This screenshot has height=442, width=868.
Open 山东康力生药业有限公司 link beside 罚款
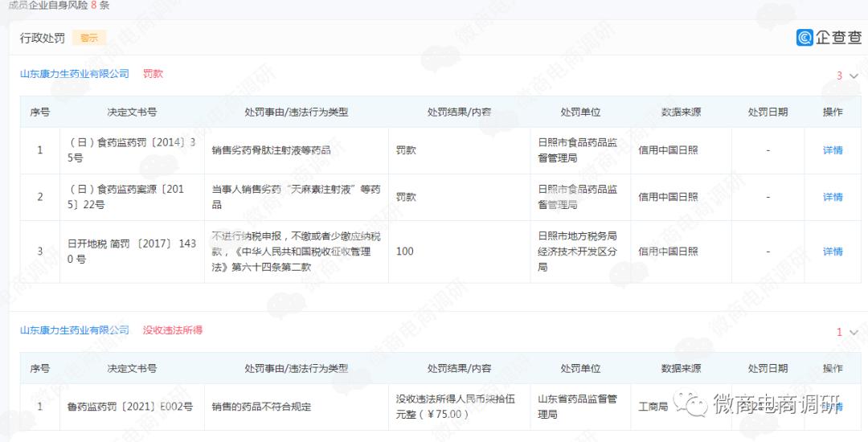click(x=74, y=74)
